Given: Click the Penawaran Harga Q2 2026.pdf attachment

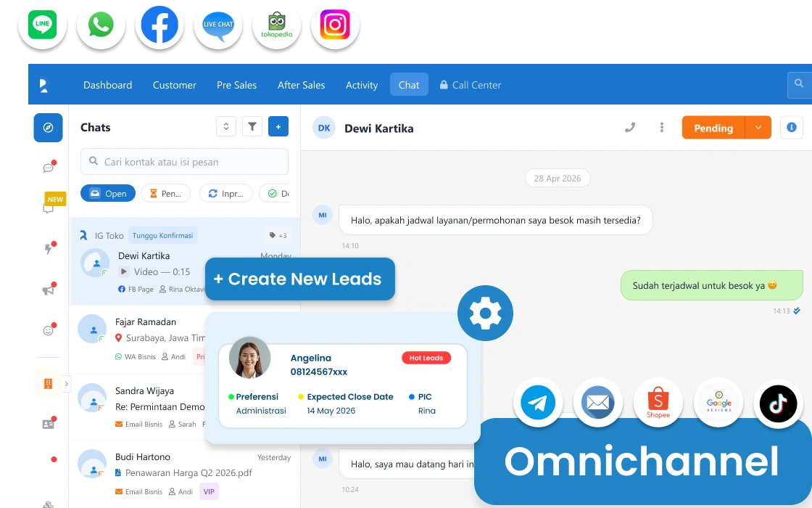Looking at the screenshot, I should click(184, 472).
